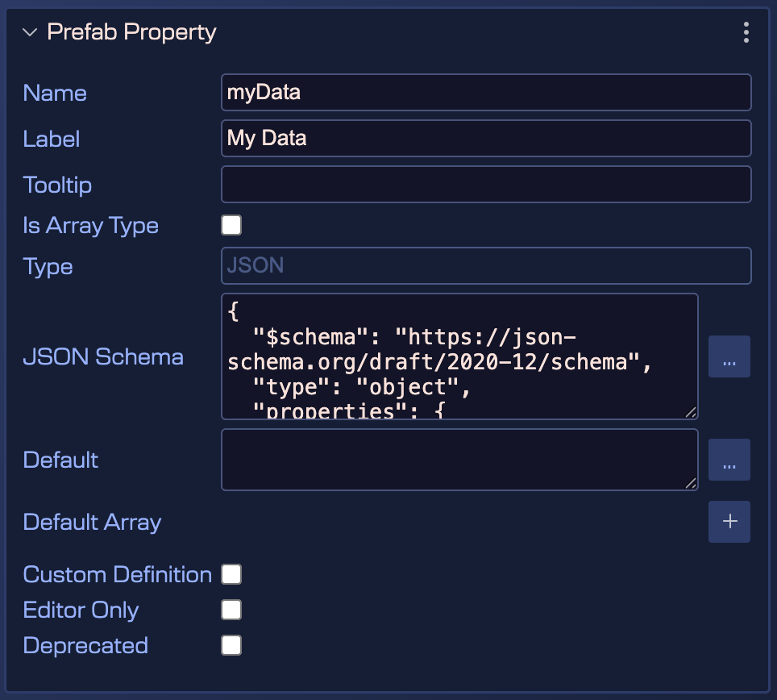The image size is (777, 700).
Task: Open the Default value expanded editor
Action: 729,460
